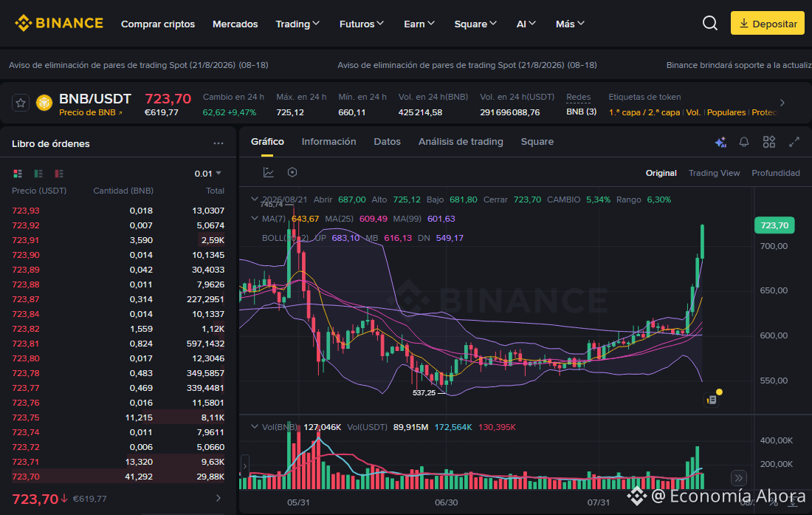Open the Más dropdown menu
Image resolution: width=812 pixels, height=515 pixels.
(x=570, y=24)
